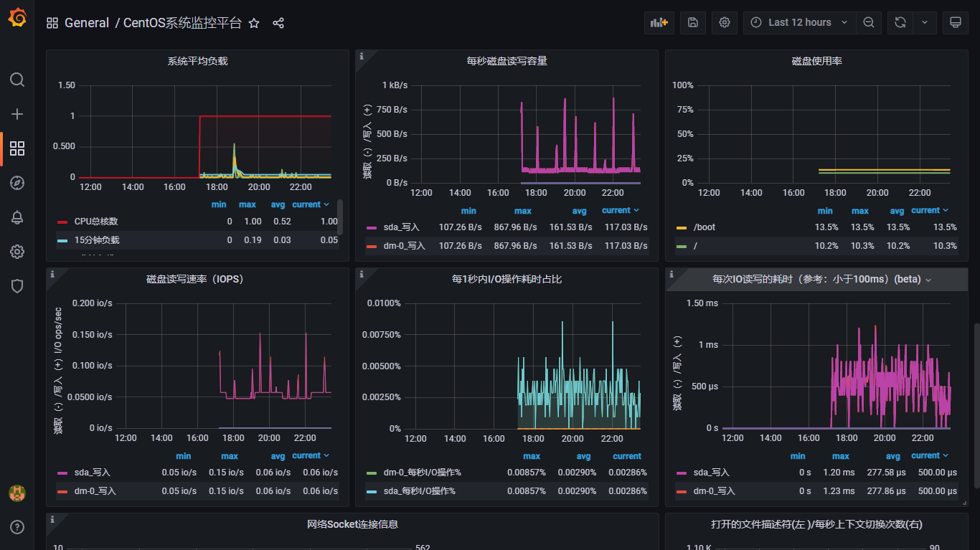Click the 系统平均负载 legend scrollbar
980x550 pixels.
[x=340, y=216]
